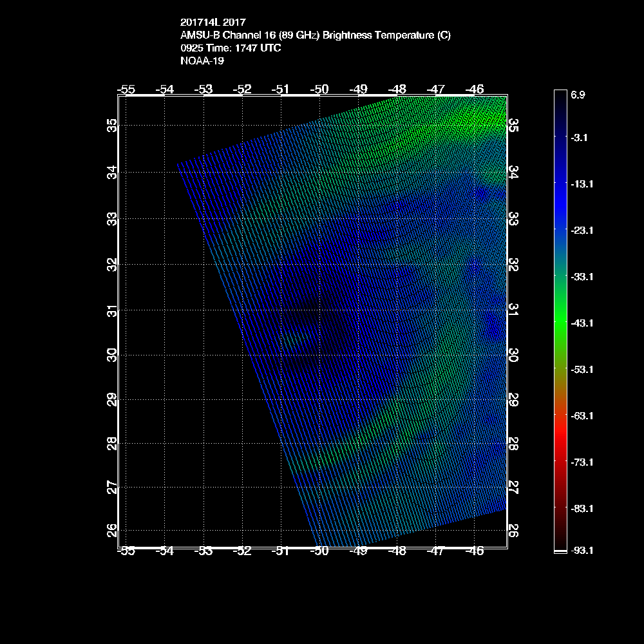The height and width of the screenshot is (644, 644).
Task: Click the 32 latitude label on the left axis
Action: [x=112, y=265]
